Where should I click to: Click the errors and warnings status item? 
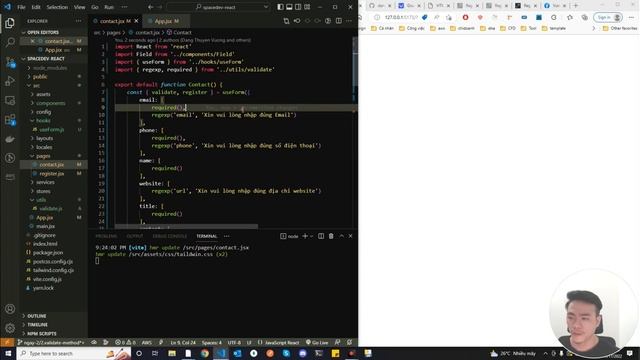pyautogui.click(x=125, y=342)
